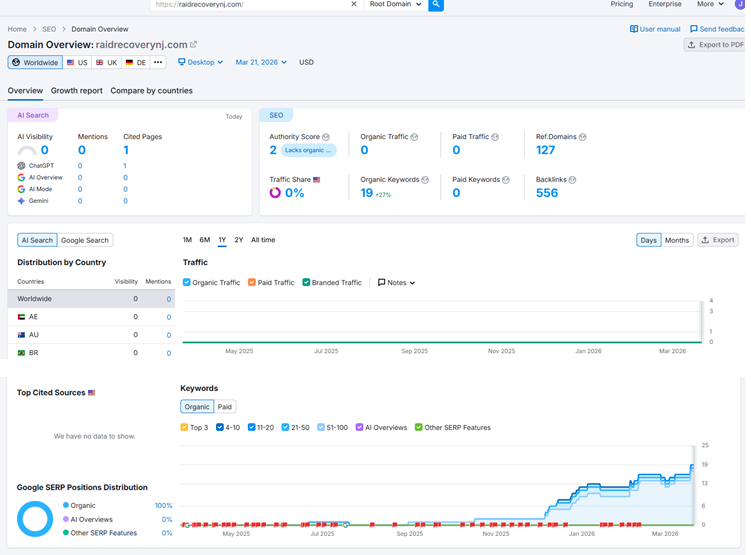Viewport: 751px width, 555px height.
Task: Toggle the Branded Traffic checkbox
Action: coord(306,283)
